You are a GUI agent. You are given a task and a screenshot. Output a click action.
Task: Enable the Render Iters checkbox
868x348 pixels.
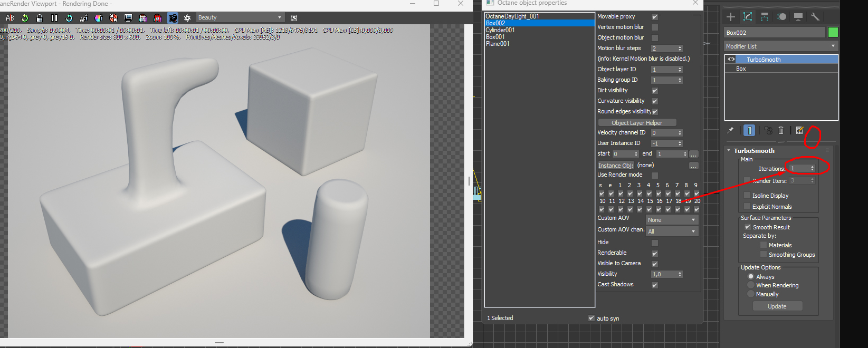747,180
